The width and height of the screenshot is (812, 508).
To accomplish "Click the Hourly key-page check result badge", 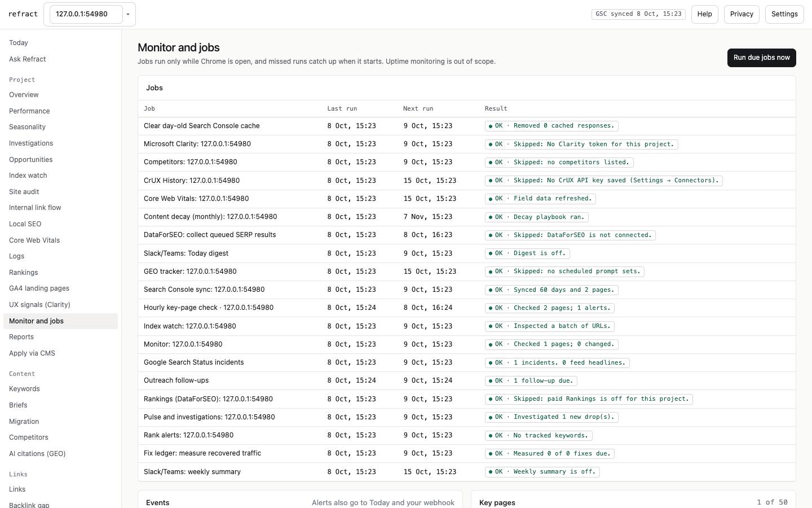I will tap(550, 308).
